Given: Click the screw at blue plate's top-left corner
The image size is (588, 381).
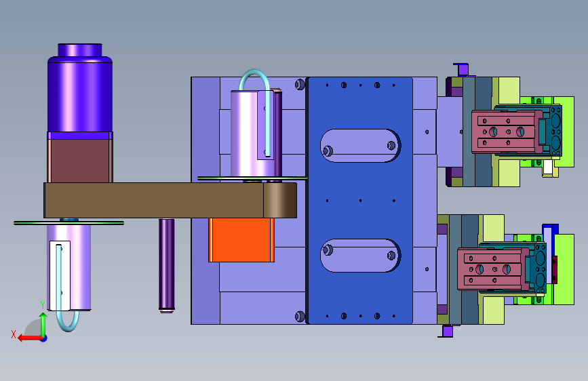Looking at the screenshot, I should (300, 84).
